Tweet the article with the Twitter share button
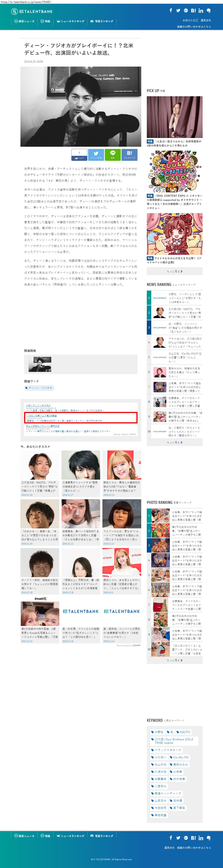 pyautogui.click(x=96, y=155)
